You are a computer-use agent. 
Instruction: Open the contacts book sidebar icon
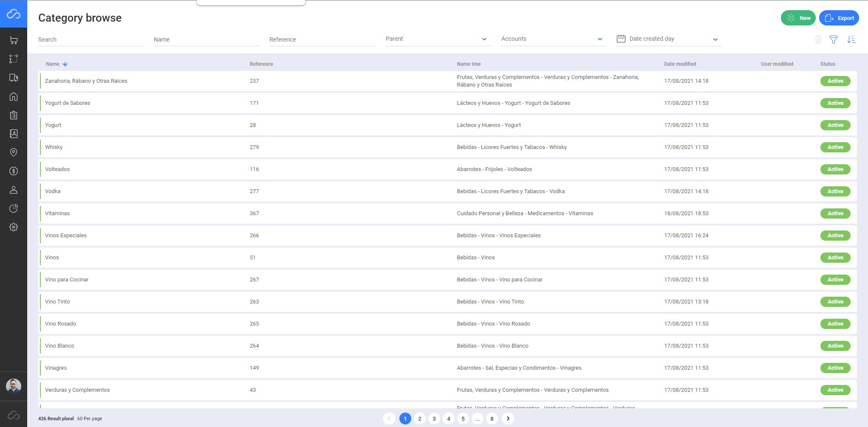[14, 134]
